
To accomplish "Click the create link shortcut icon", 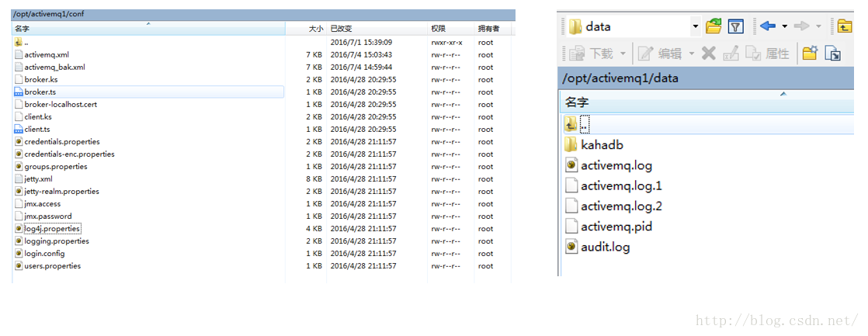I will 833,53.
